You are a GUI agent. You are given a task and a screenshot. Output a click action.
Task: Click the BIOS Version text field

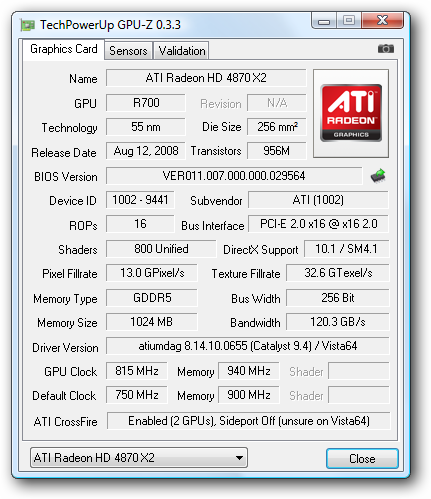coord(234,176)
